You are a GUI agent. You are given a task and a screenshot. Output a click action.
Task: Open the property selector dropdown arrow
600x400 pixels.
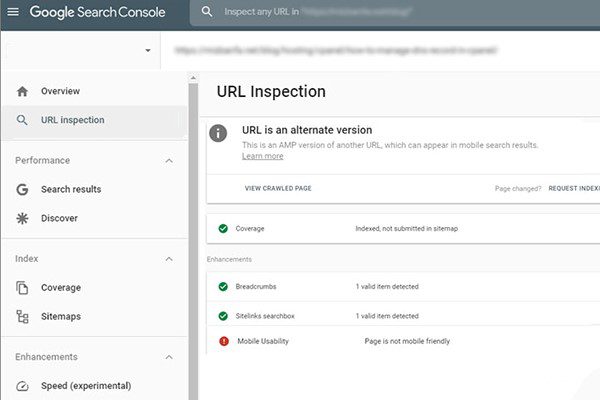[148, 51]
